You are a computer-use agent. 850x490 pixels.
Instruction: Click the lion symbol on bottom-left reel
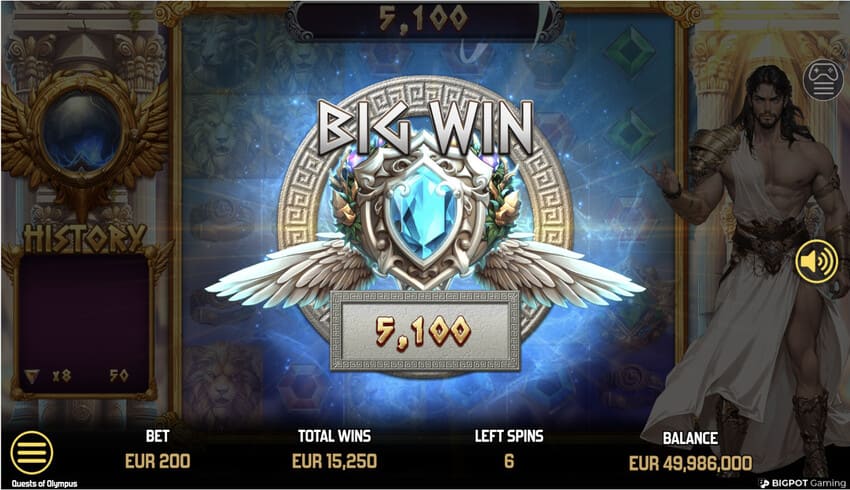[223, 381]
